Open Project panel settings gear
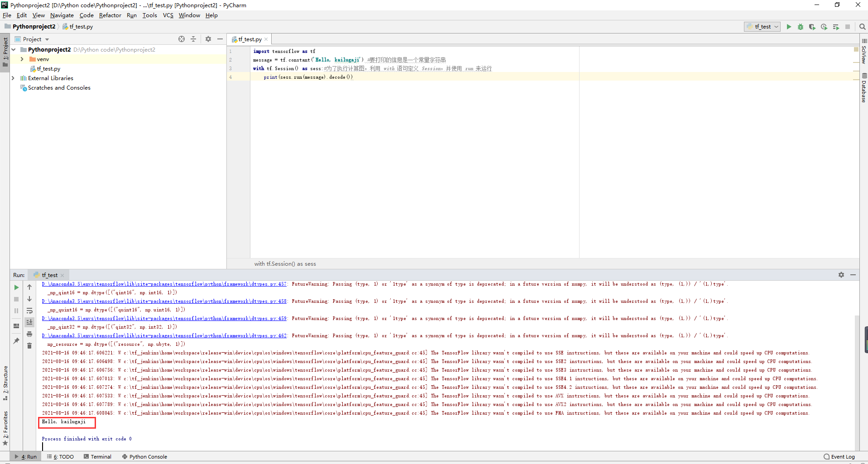 tap(208, 39)
